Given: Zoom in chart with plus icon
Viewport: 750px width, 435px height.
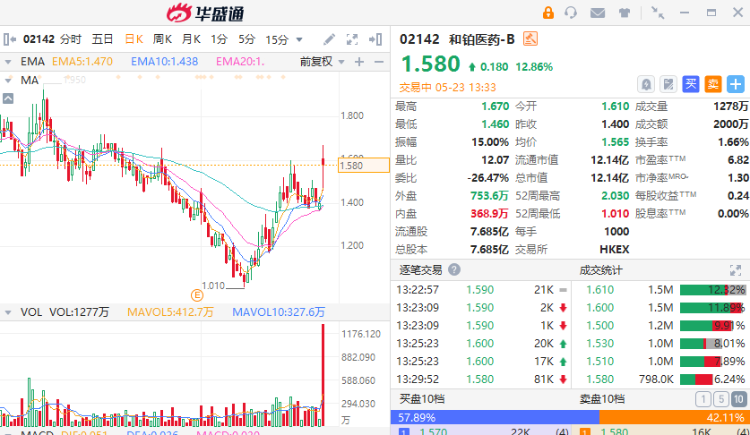Looking at the screenshot, I should pyautogui.click(x=359, y=62).
